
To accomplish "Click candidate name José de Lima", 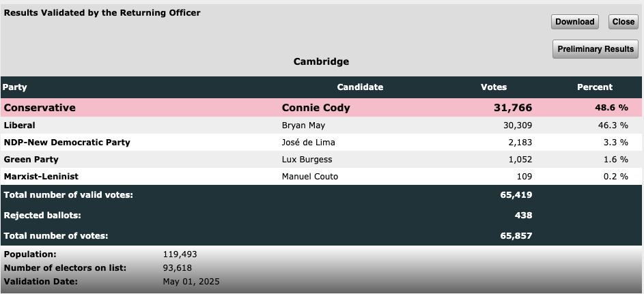I will point(308,143).
